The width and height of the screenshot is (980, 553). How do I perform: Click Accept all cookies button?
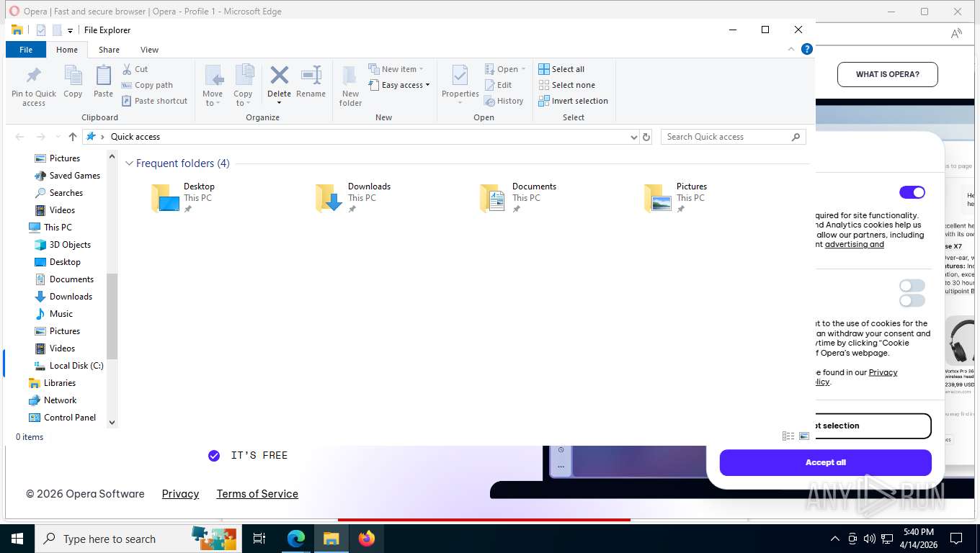click(825, 462)
